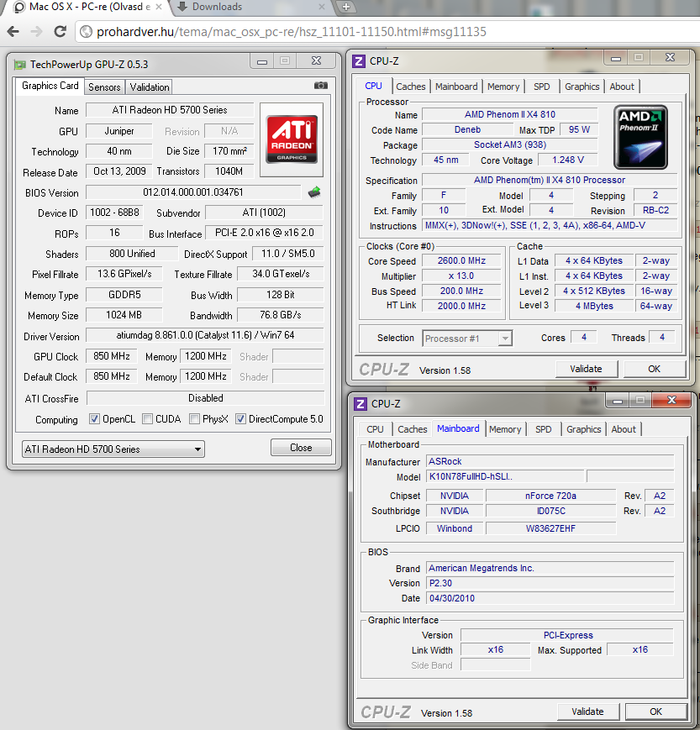Click the GPU-Z title bar app icon
Screen dimensions: 700x730
tap(20, 65)
